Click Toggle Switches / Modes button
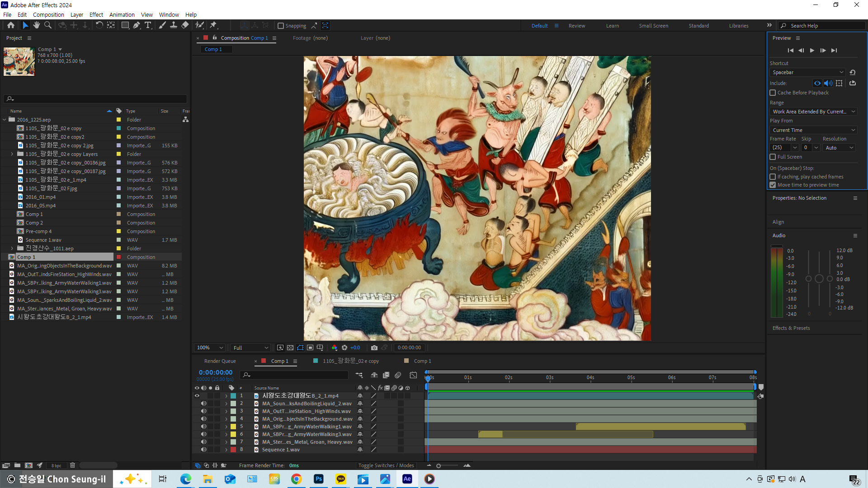868x488 pixels. coord(386,465)
